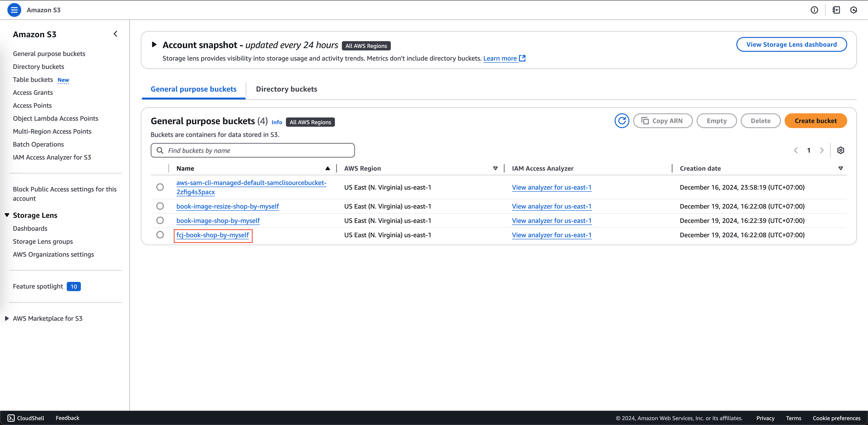Viewport: 868px width, 425px height.
Task: Click the Delete button
Action: [x=761, y=121]
